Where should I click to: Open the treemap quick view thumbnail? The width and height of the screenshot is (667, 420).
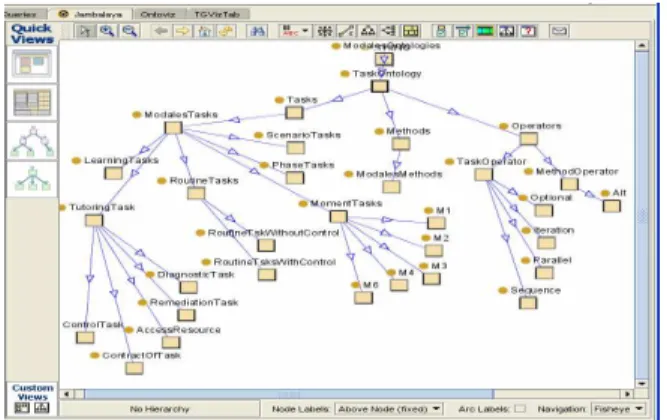(x=32, y=103)
